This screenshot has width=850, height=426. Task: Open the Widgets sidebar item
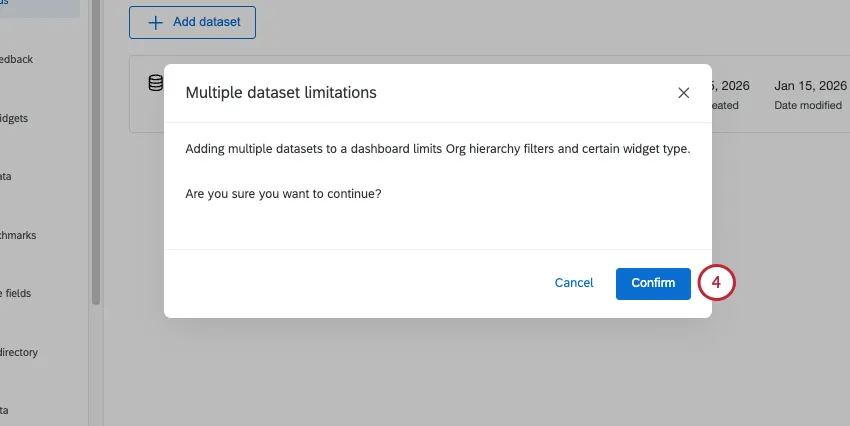click(x=16, y=118)
